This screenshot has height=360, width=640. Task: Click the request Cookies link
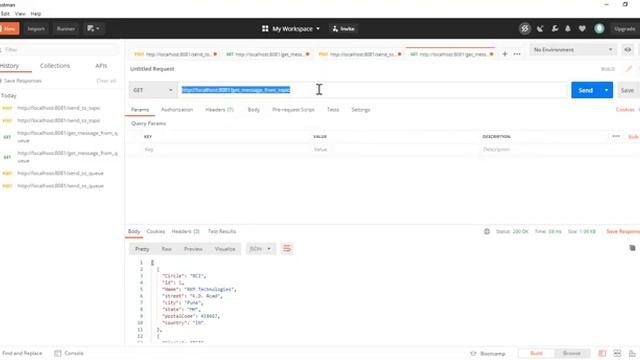[x=625, y=110]
